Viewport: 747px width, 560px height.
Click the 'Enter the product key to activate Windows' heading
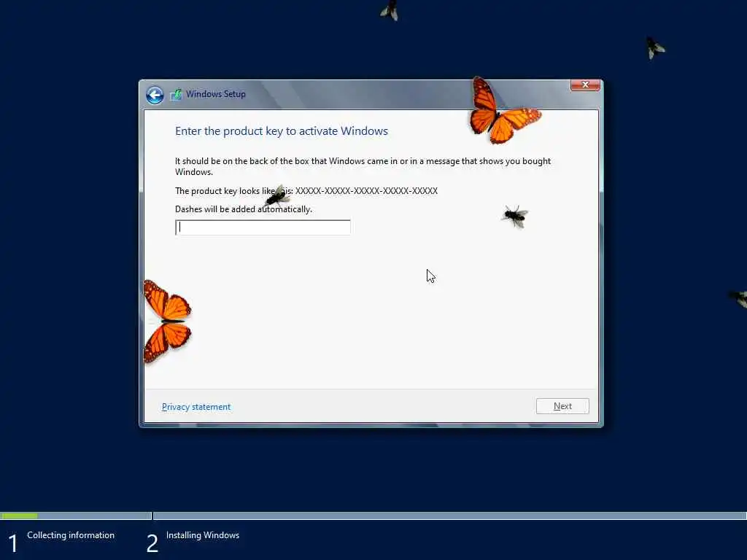click(282, 131)
